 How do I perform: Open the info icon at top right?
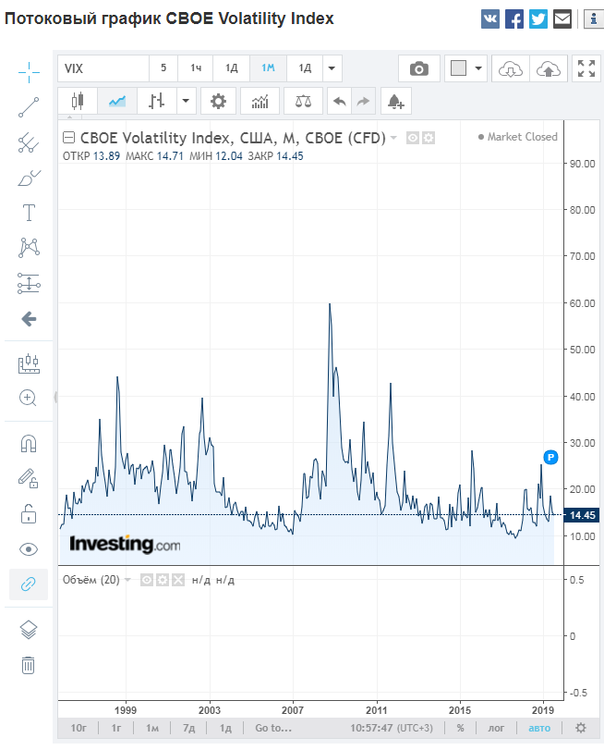tap(593, 19)
